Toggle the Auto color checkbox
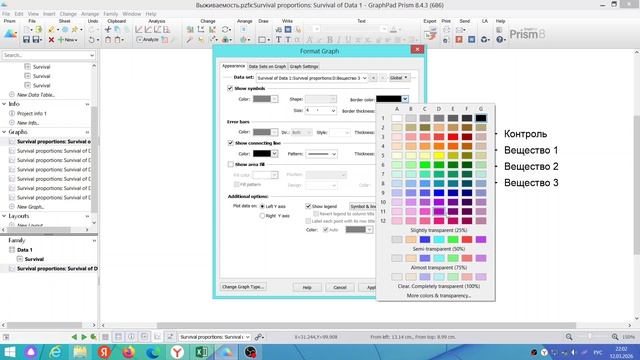This screenshot has width=640, height=360. pyautogui.click(x=325, y=230)
